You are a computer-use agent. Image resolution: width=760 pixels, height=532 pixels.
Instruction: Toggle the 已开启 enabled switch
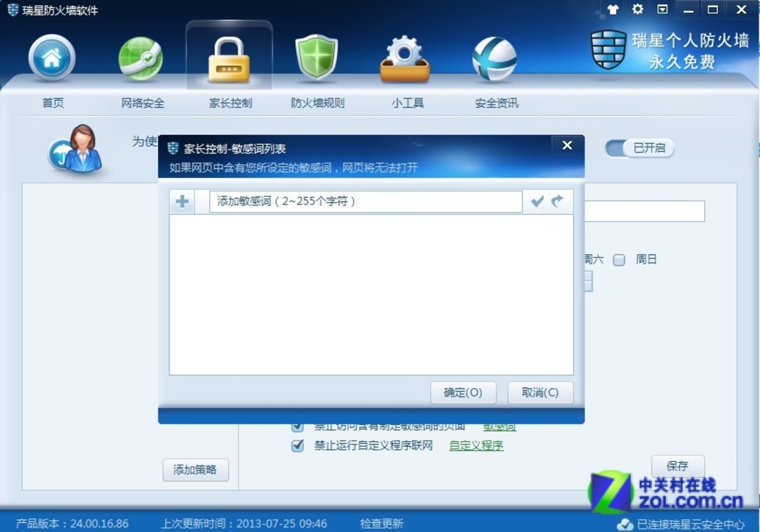click(x=639, y=148)
